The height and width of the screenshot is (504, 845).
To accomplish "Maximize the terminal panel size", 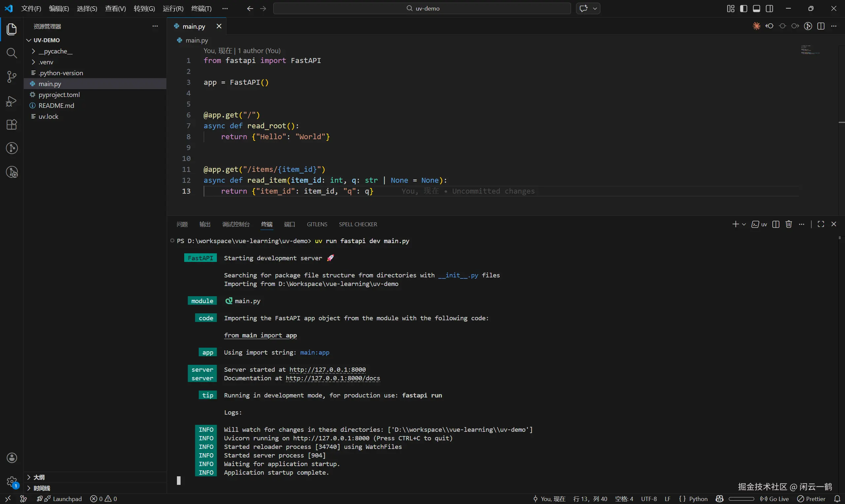I will coord(821,224).
